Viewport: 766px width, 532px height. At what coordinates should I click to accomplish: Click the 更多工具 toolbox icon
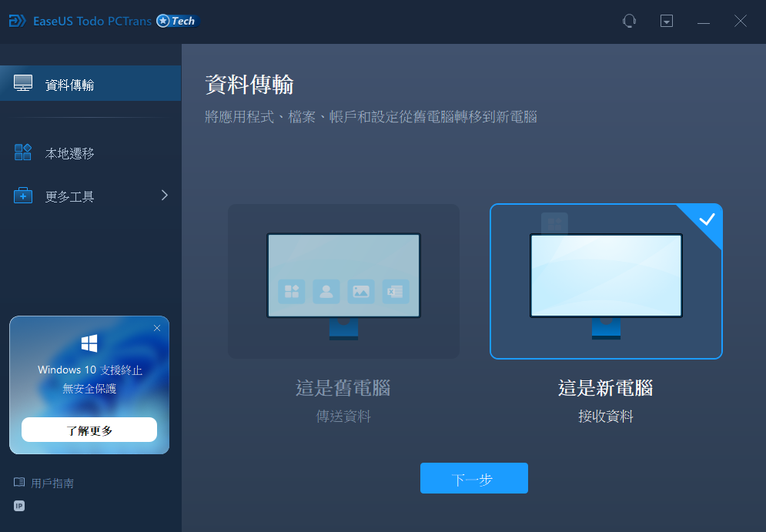click(23, 196)
